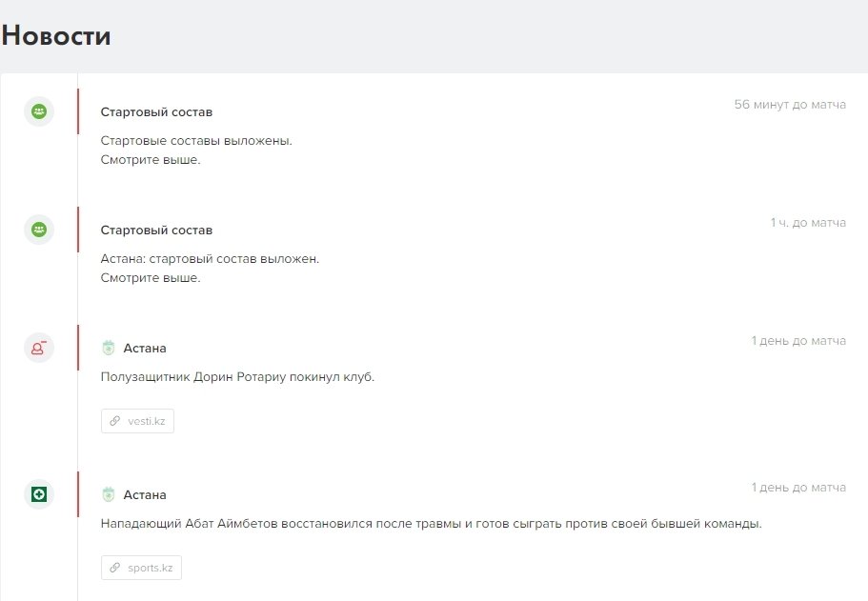The image size is (868, 601).
Task: Open the sports.kz source link
Action: 150,568
